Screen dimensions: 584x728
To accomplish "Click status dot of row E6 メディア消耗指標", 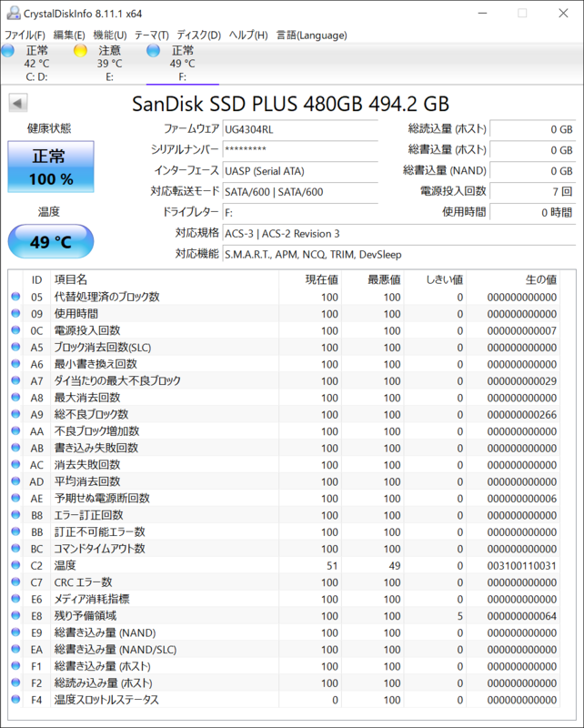I will pyautogui.click(x=15, y=599).
